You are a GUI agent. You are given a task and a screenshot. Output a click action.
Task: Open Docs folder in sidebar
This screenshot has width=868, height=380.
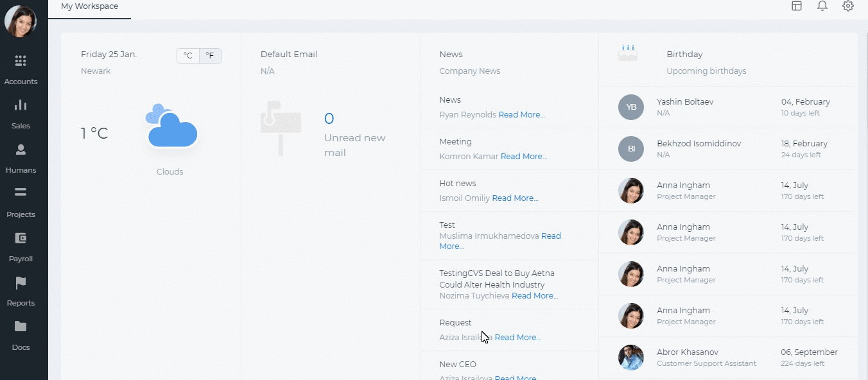[x=21, y=327]
